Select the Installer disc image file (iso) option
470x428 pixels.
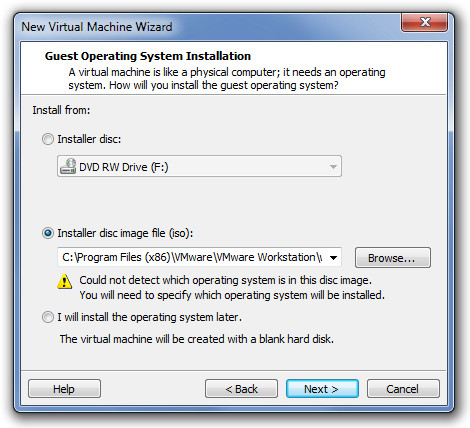48,233
